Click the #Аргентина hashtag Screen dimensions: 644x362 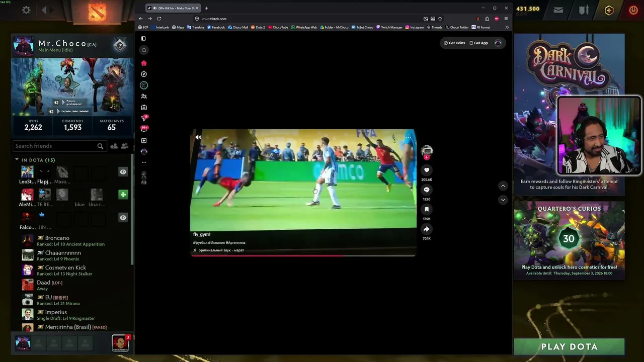coord(235,242)
